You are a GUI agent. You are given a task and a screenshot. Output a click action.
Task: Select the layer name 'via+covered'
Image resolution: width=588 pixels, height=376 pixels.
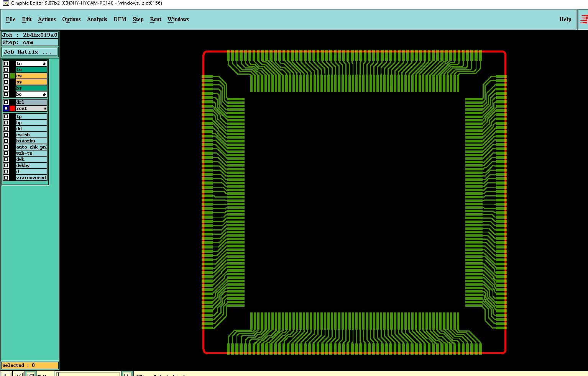click(31, 178)
